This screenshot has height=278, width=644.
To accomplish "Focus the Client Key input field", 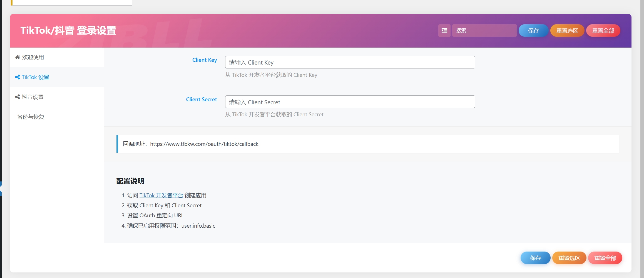I will pos(350,62).
